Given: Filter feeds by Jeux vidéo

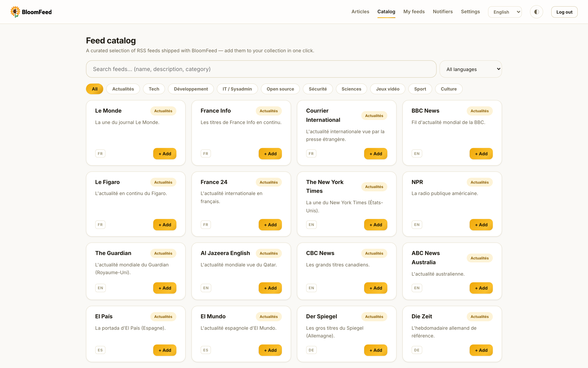Looking at the screenshot, I should point(388,89).
